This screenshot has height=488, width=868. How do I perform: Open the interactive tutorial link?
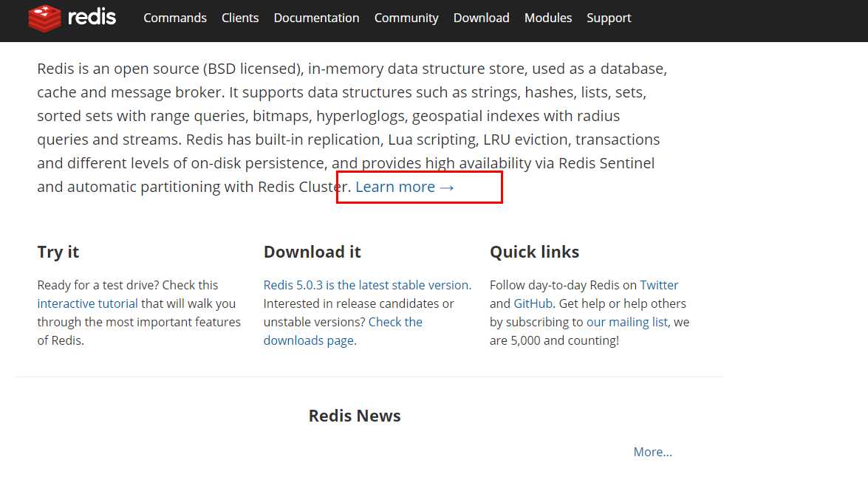87,303
